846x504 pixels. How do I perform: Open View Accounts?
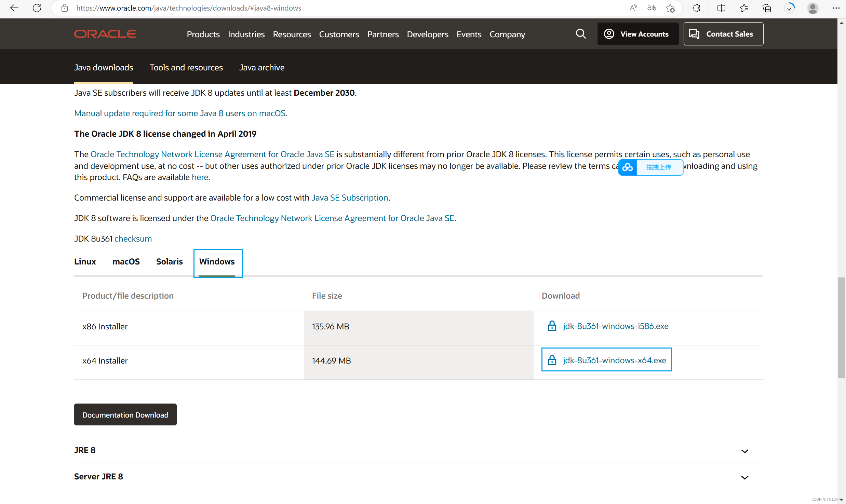coord(638,34)
